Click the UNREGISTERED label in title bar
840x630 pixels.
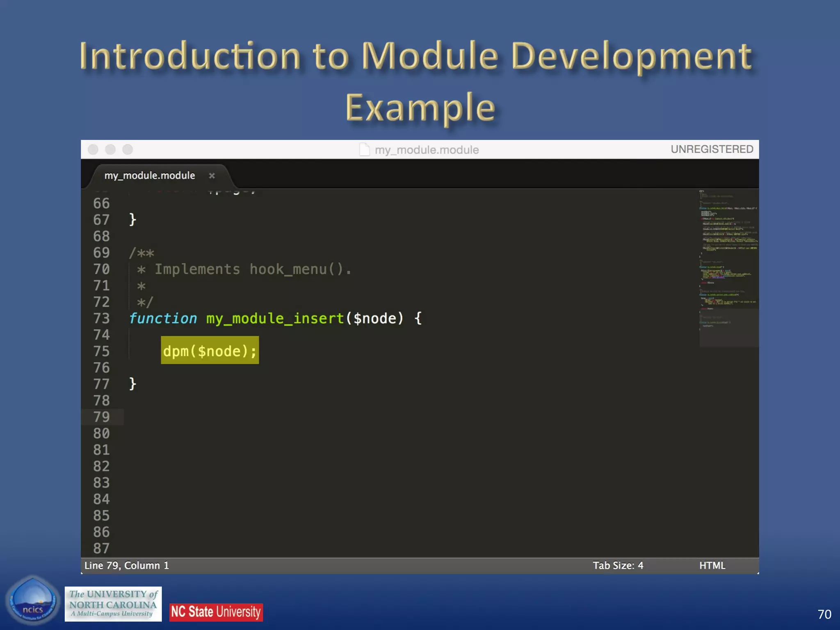712,149
